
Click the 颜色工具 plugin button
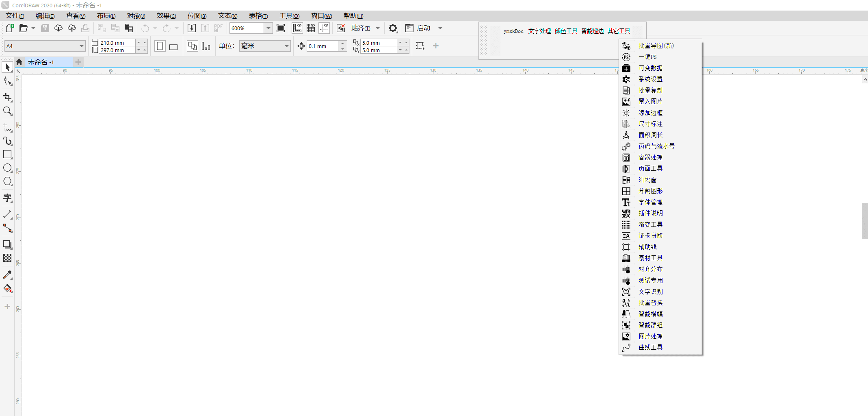tap(566, 31)
